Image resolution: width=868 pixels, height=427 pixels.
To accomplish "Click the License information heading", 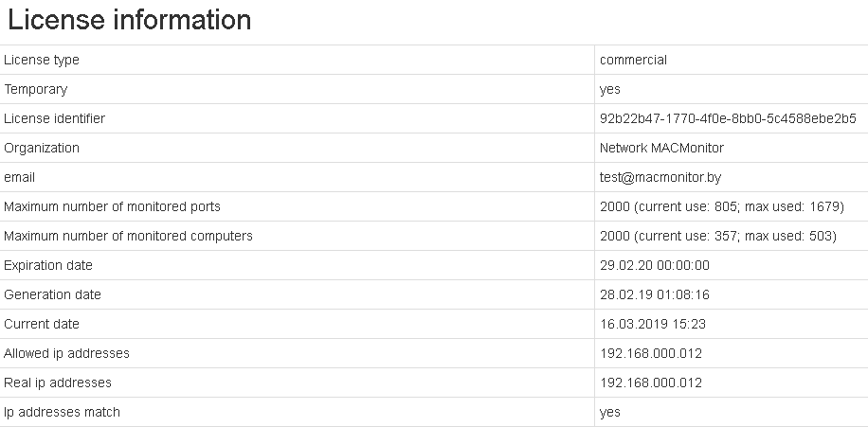I will 130,20.
